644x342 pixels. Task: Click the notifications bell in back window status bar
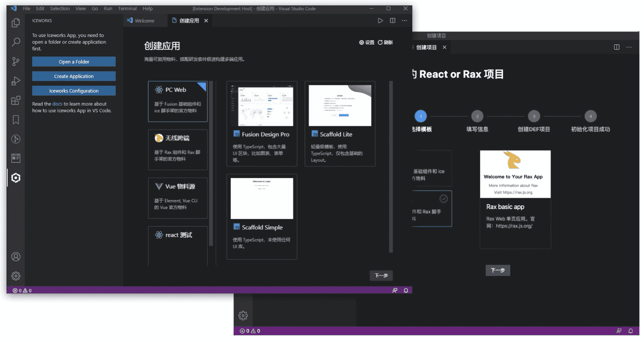pyautogui.click(x=630, y=331)
